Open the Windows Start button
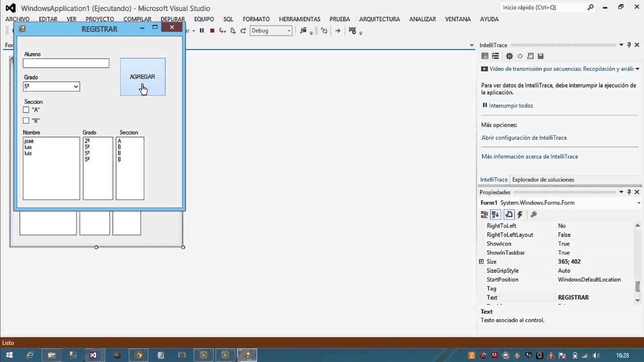644x362 pixels. pos(9,355)
